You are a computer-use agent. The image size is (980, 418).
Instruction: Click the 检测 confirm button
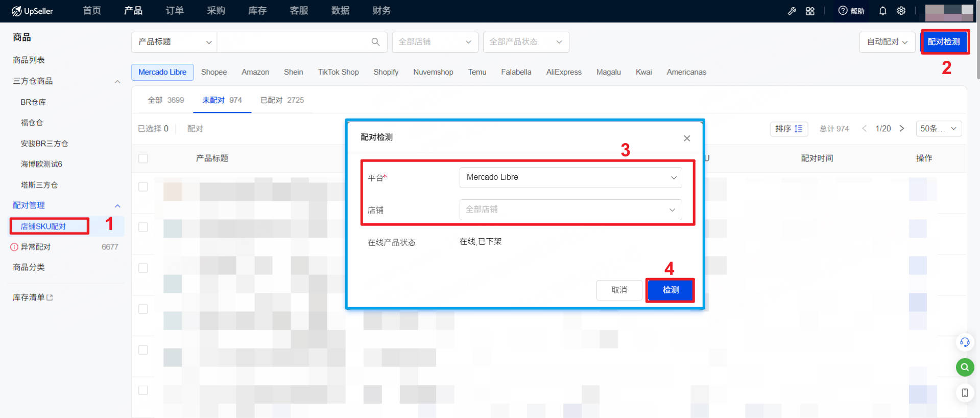pyautogui.click(x=671, y=290)
